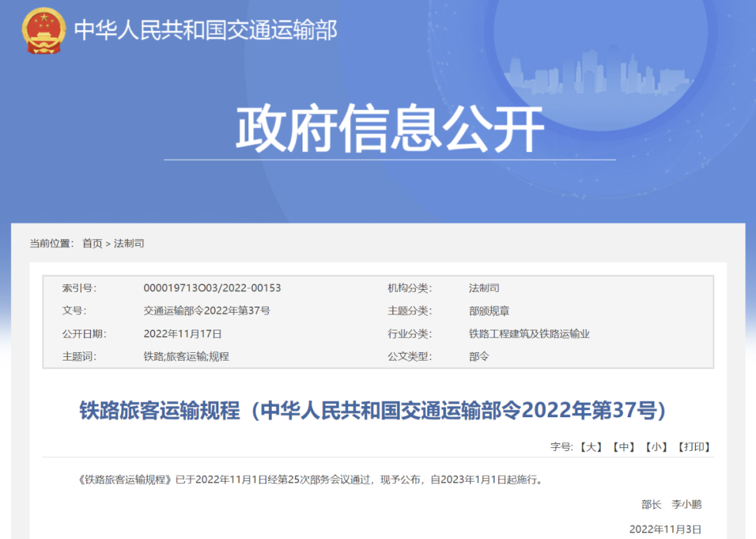The image size is (756, 539).
Task: Set font size to 大
Action: [x=591, y=447]
